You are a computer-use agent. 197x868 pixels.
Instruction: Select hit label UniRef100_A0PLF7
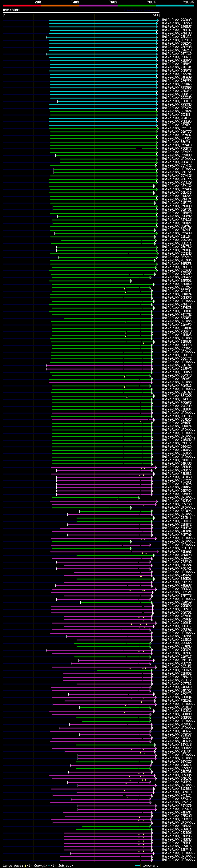tap(177, 304)
